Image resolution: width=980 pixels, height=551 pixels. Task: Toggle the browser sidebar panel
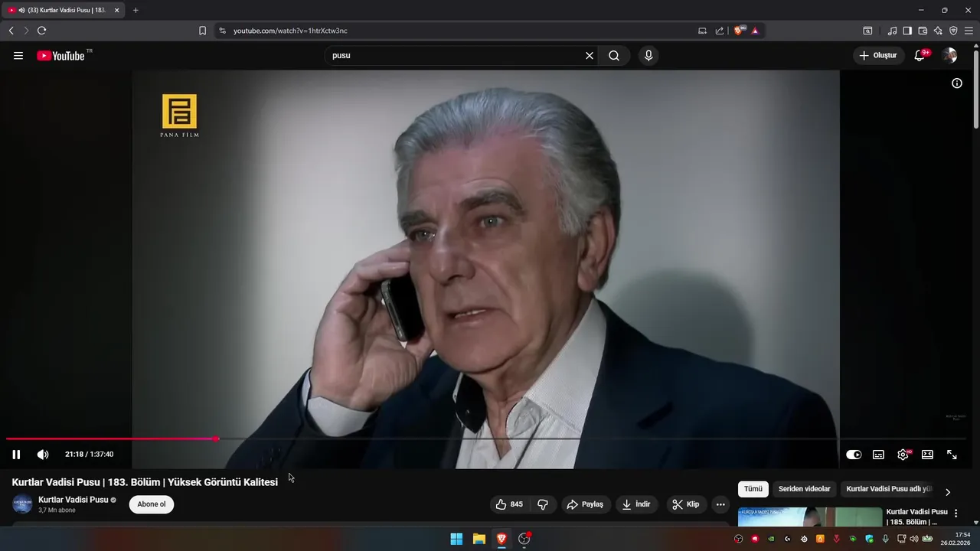click(x=907, y=31)
